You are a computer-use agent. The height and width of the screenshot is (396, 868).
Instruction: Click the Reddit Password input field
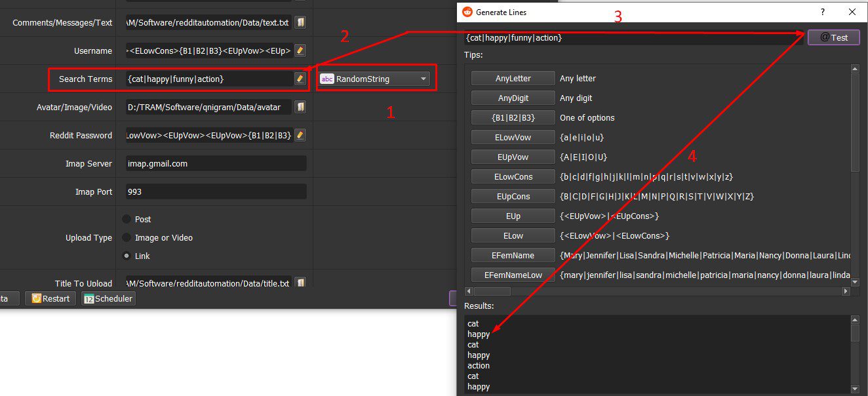209,135
